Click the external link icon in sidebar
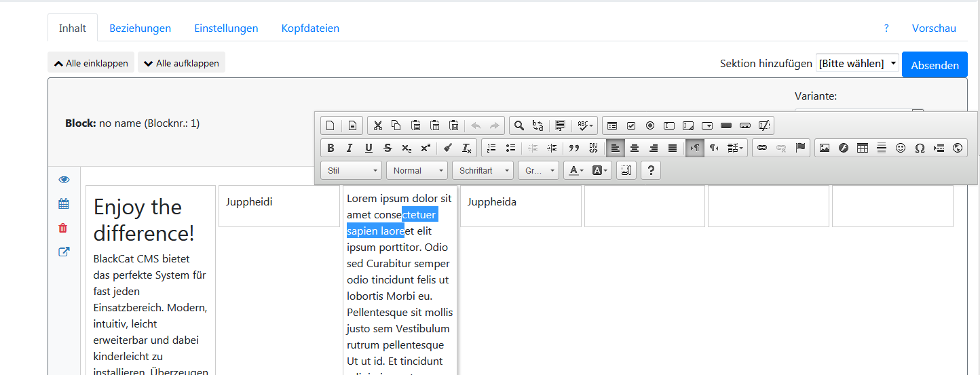Image resolution: width=980 pixels, height=375 pixels. click(x=64, y=252)
